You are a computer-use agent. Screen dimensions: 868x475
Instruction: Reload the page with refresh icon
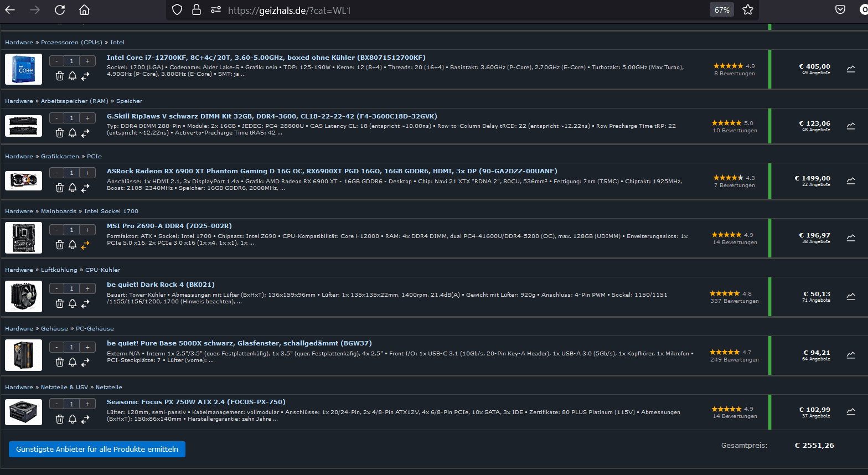tap(60, 10)
